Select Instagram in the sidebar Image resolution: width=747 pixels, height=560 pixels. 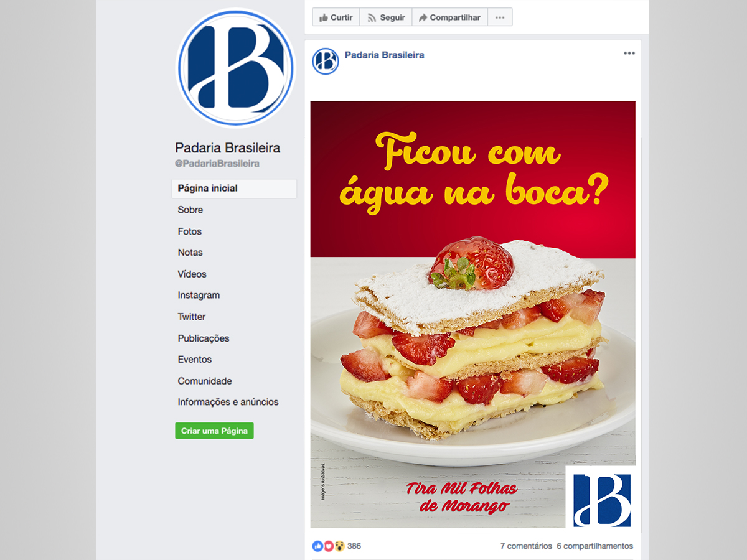coord(199,296)
